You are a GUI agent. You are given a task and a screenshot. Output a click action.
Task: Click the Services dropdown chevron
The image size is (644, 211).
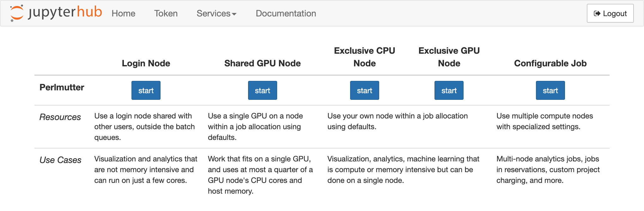pyautogui.click(x=234, y=14)
